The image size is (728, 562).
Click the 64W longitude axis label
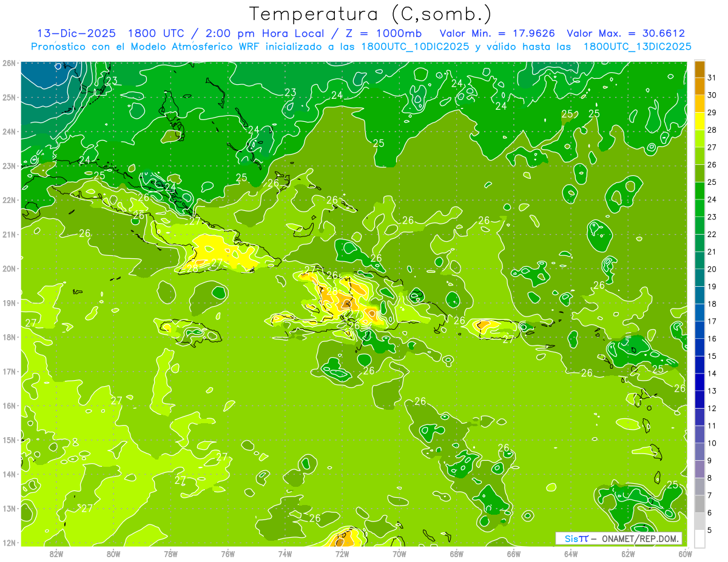(x=571, y=554)
